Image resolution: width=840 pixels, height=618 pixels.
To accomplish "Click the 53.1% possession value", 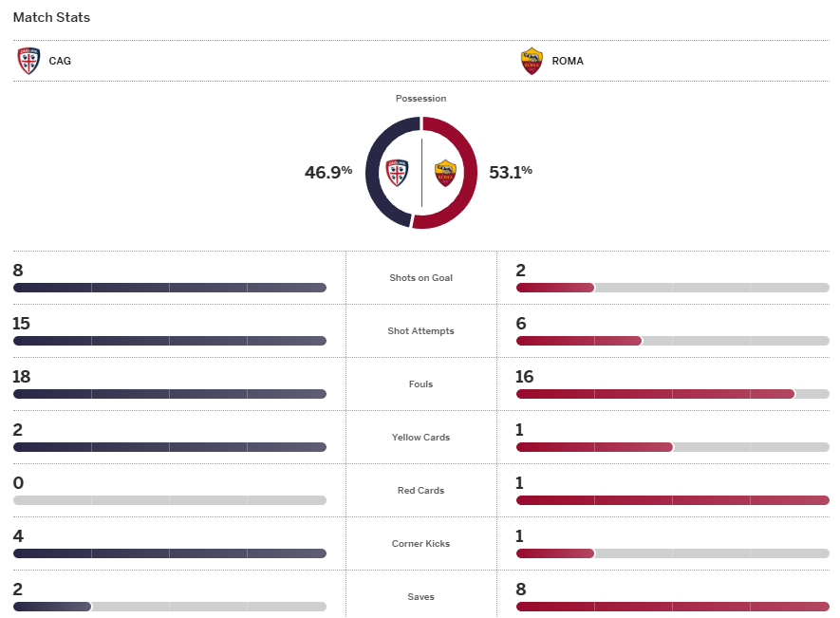I will 511,173.
